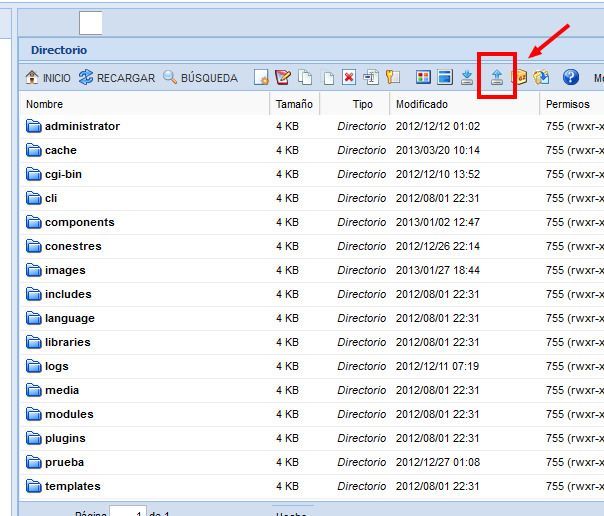The height and width of the screenshot is (516, 604).
Task: Click the gz archive box icon
Action: click(520, 77)
